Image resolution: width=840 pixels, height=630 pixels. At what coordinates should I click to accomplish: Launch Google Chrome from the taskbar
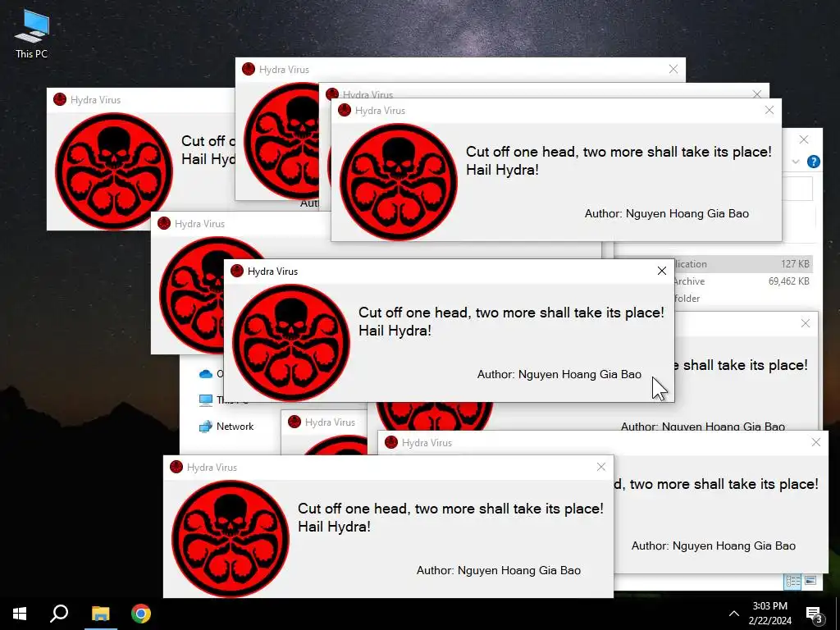[x=141, y=614]
